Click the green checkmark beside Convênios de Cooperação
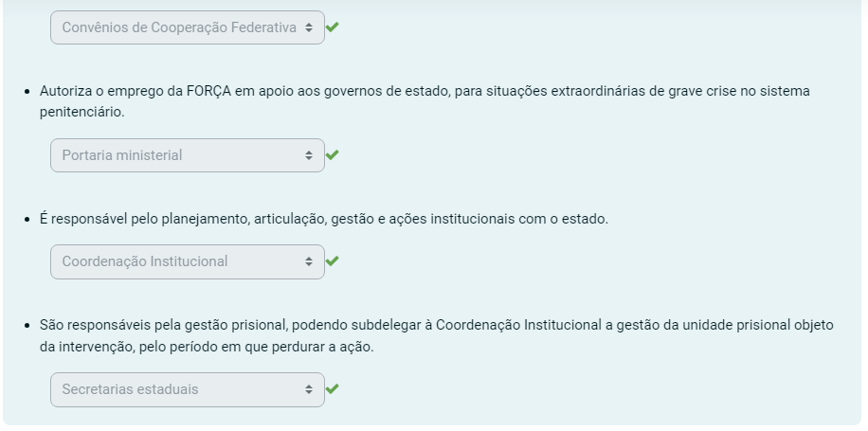This screenshot has height=431, width=868. (x=332, y=27)
